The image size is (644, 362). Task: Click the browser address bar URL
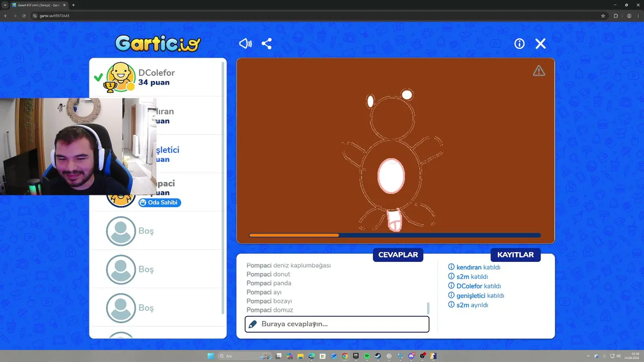54,16
